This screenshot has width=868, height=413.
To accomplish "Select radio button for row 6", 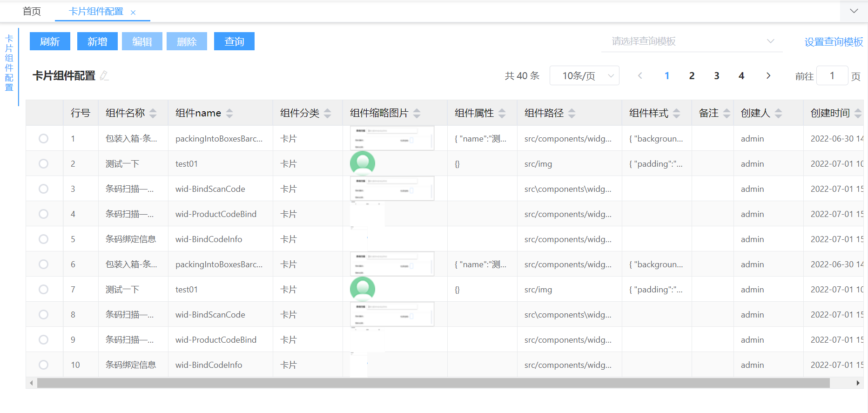I will click(x=43, y=264).
